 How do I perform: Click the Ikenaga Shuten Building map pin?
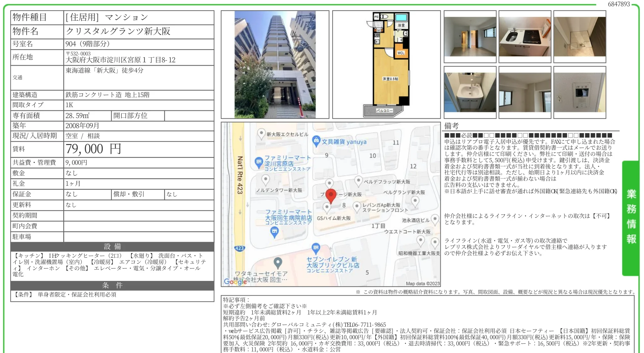point(435,219)
